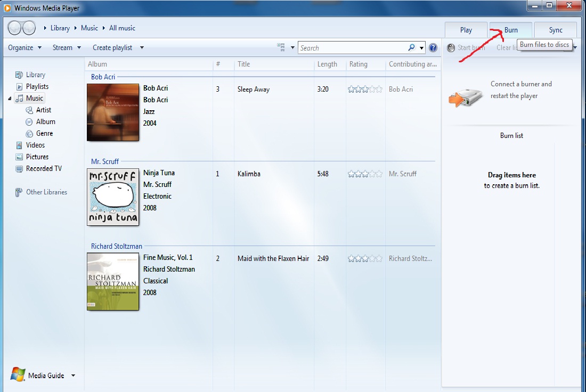Viewport: 586px width, 392px height.
Task: Sort by the track number # column header
Action: (x=224, y=64)
